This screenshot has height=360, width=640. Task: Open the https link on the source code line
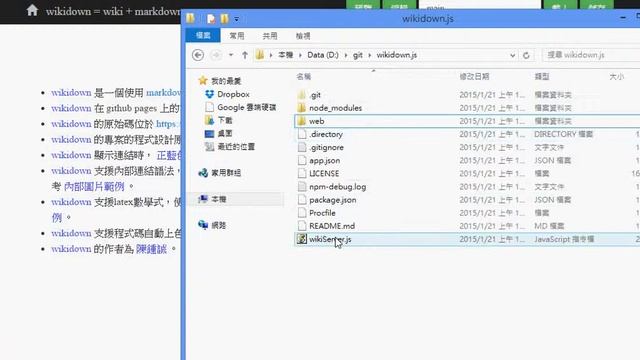[x=168, y=124]
